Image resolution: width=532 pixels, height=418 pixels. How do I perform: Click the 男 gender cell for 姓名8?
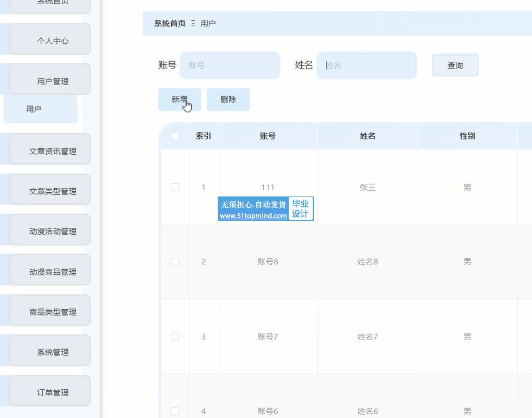468,262
